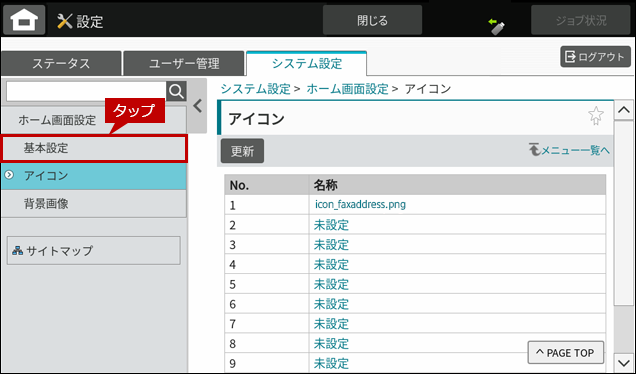Go to the home screen icon

pyautogui.click(x=24, y=20)
